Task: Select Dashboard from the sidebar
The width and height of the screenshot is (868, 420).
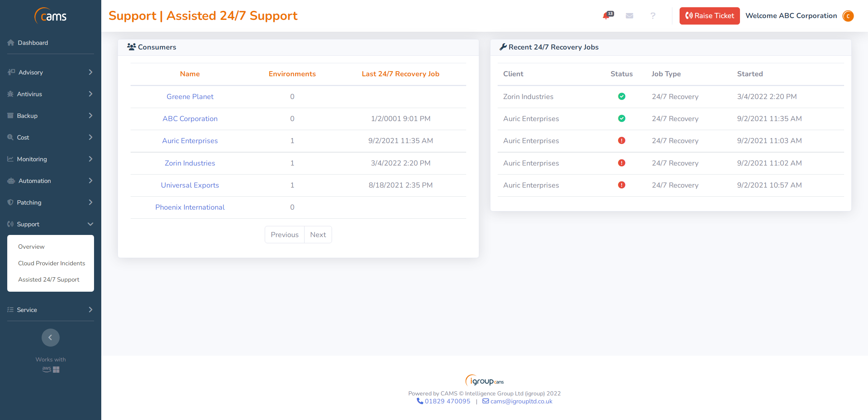Action: point(33,43)
